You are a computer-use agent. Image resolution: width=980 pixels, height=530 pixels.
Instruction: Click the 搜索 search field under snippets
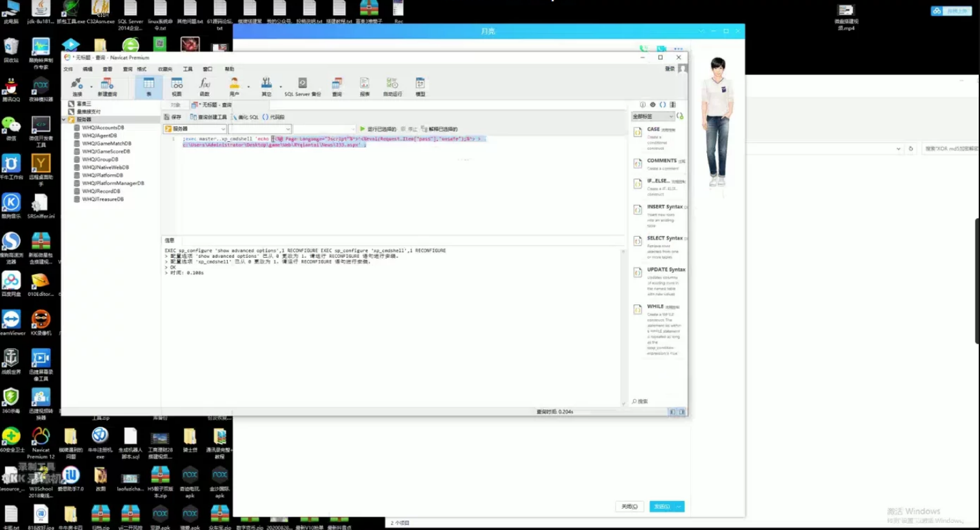(x=658, y=401)
